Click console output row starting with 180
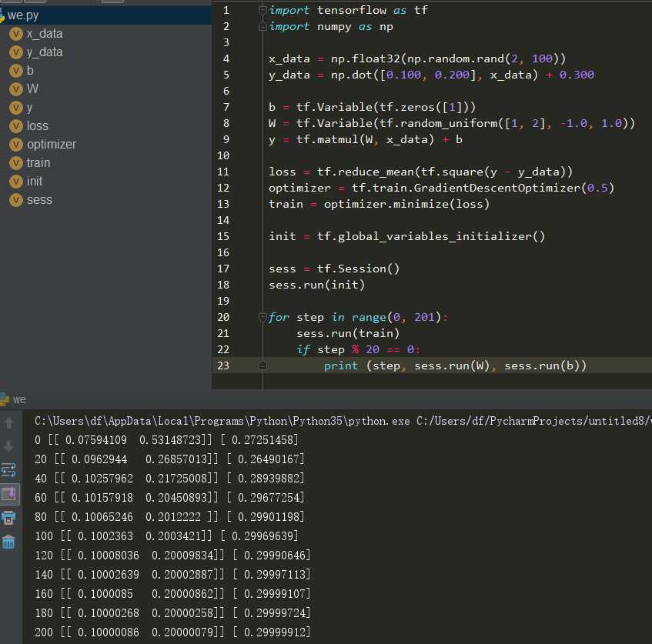Image resolution: width=652 pixels, height=644 pixels. pyautogui.click(x=172, y=613)
